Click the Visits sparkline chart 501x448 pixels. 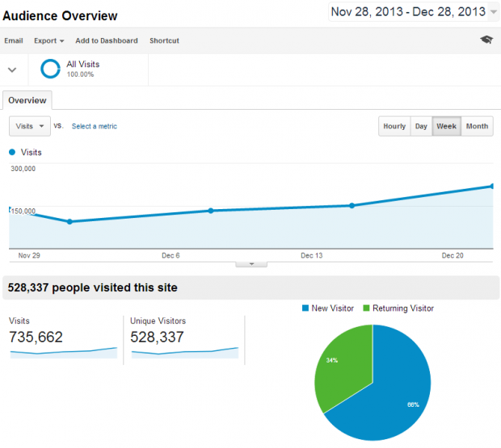pyautogui.click(x=63, y=352)
